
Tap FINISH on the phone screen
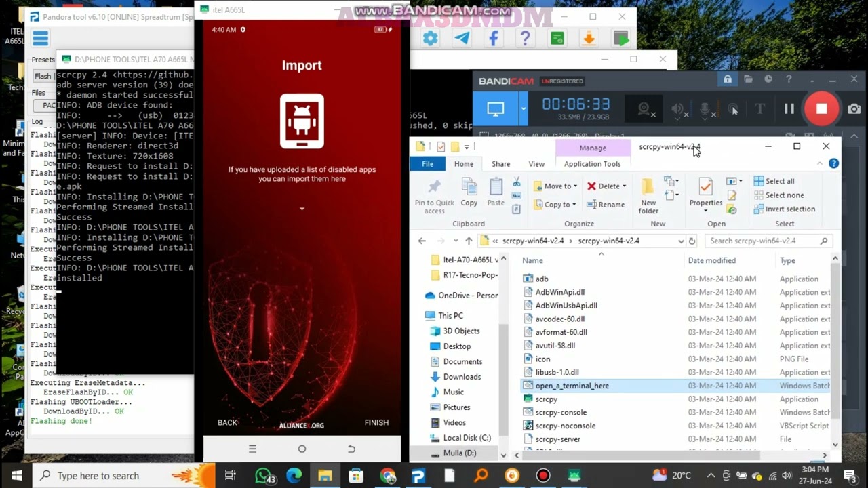[376, 422]
